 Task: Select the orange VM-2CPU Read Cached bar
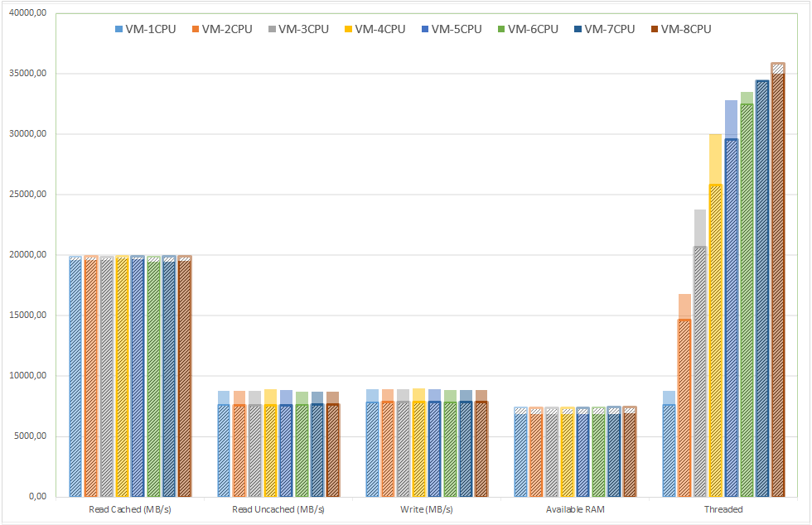tap(91, 376)
